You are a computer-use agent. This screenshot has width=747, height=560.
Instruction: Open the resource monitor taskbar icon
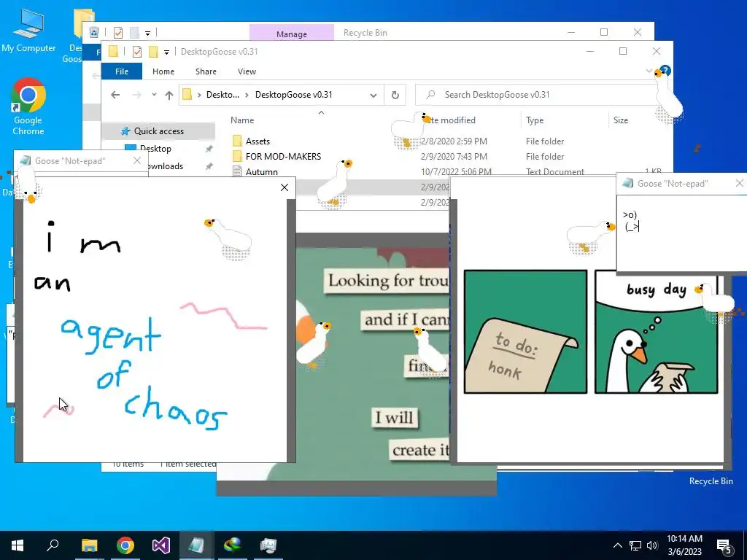(268, 545)
